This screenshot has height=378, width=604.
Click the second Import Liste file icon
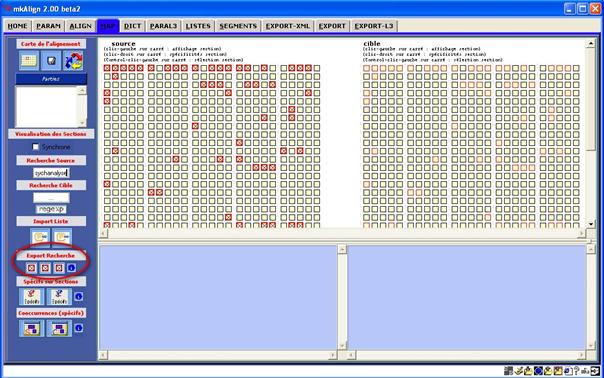[x=62, y=237]
